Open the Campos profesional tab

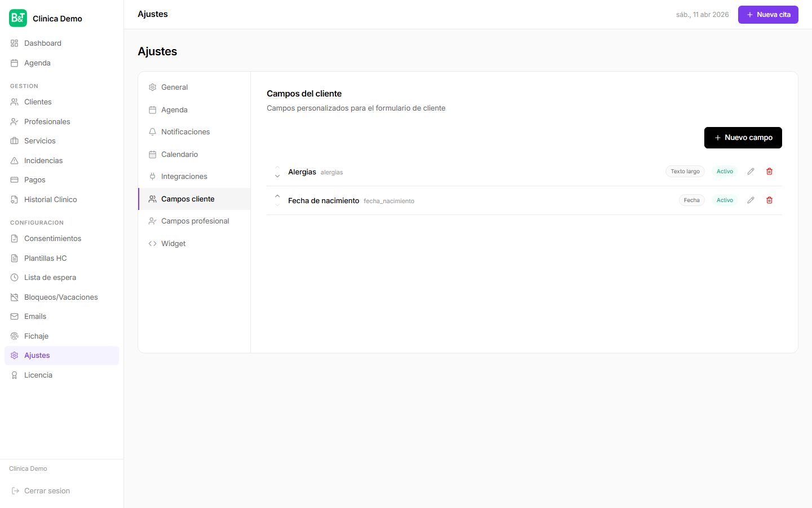tap(195, 221)
